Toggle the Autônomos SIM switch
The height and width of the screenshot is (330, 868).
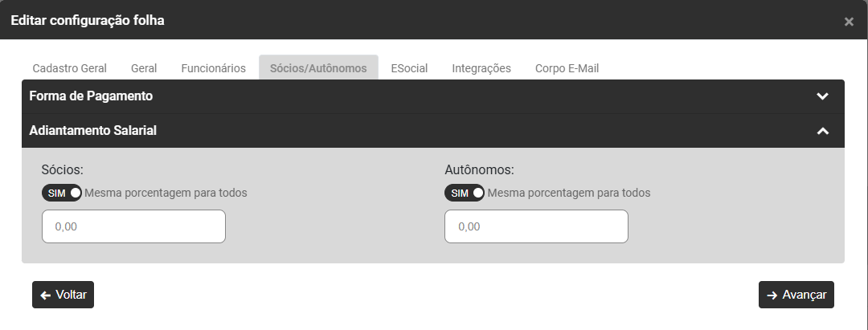(465, 193)
